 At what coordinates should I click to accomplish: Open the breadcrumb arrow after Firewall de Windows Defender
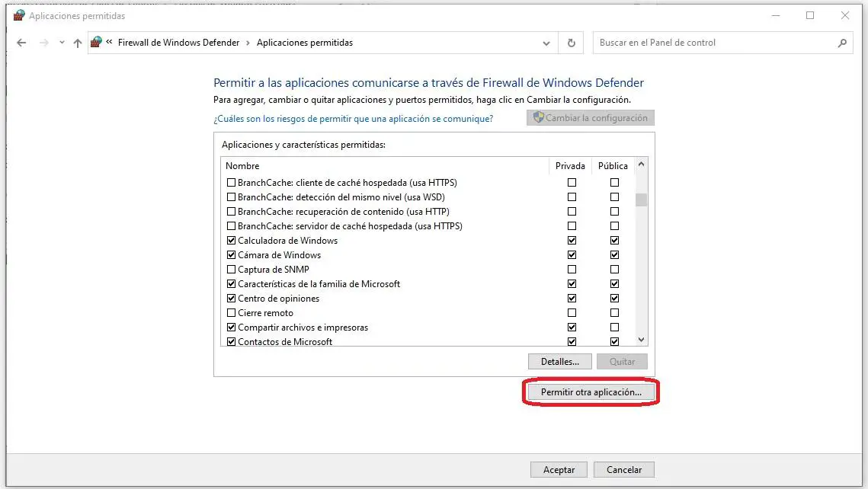(x=248, y=43)
